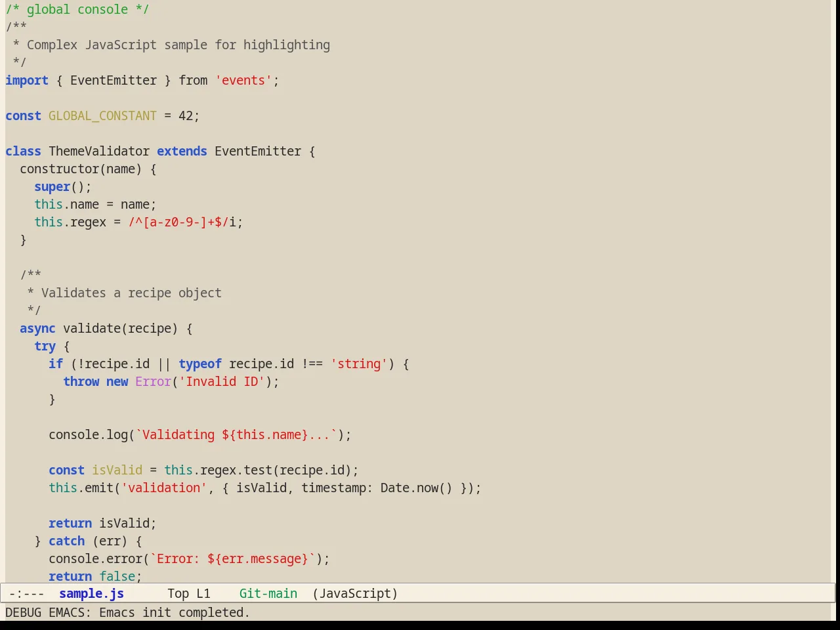The height and width of the screenshot is (630, 840).
Task: Click the 'events' string literal
Action: point(243,80)
